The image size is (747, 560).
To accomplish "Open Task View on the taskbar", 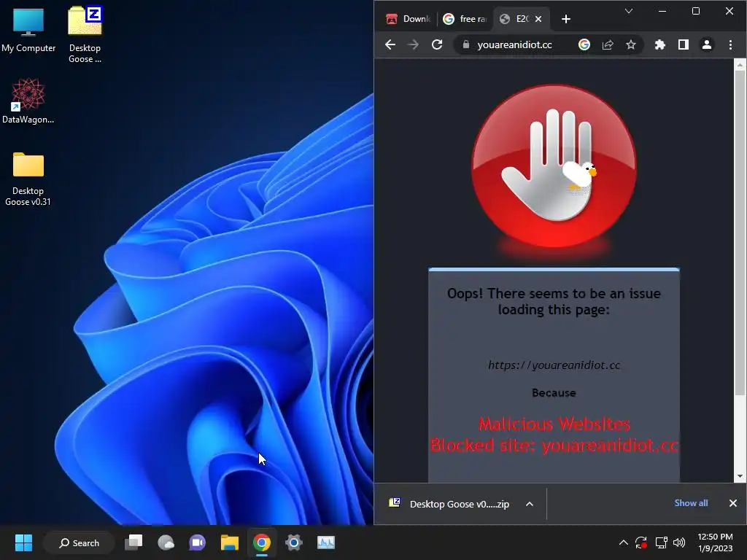I will (x=133, y=542).
